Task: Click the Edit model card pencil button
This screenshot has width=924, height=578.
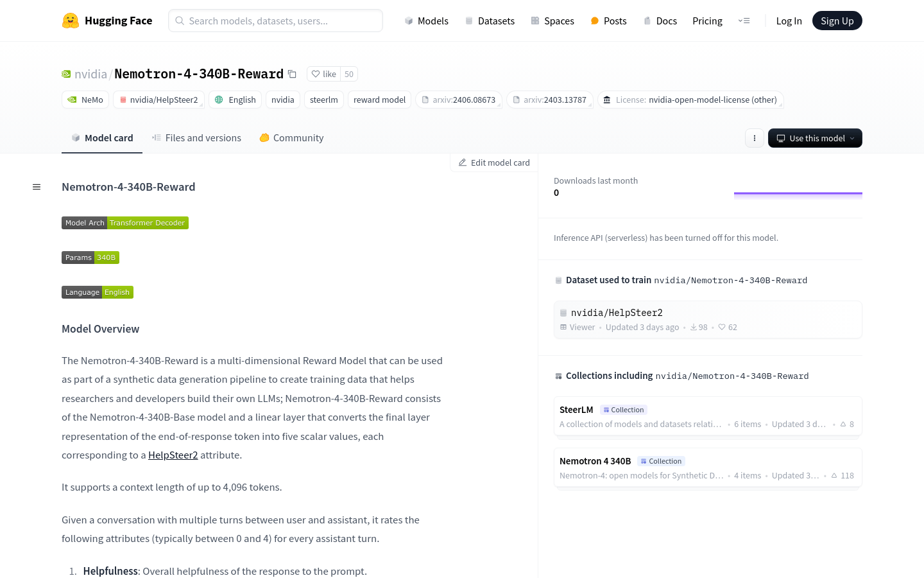Action: tap(494, 162)
